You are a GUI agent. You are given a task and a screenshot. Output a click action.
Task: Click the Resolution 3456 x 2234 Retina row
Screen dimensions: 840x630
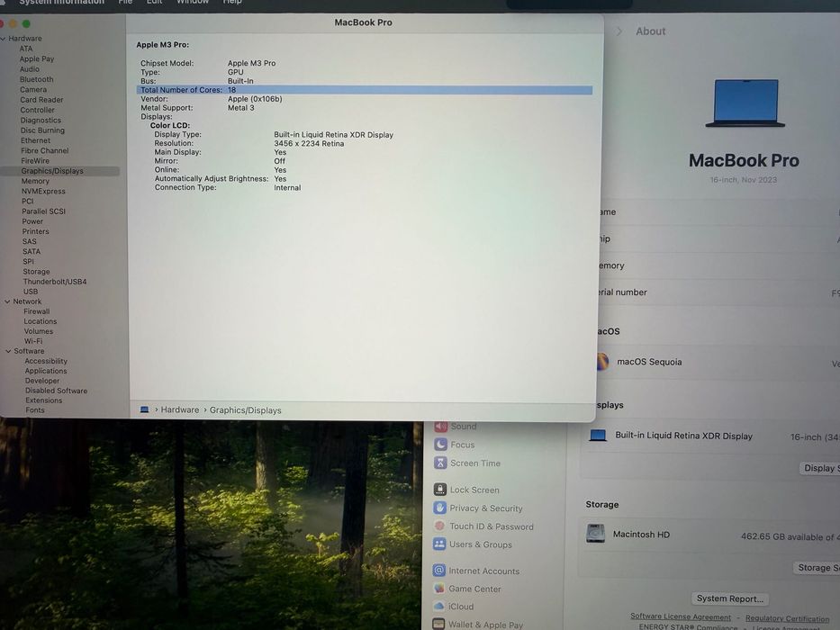pyautogui.click(x=249, y=144)
